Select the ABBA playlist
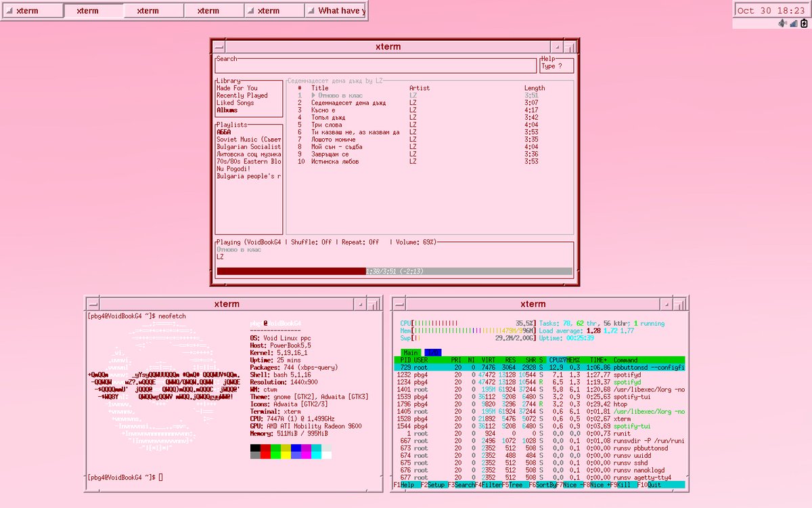812x508 pixels. (x=223, y=132)
